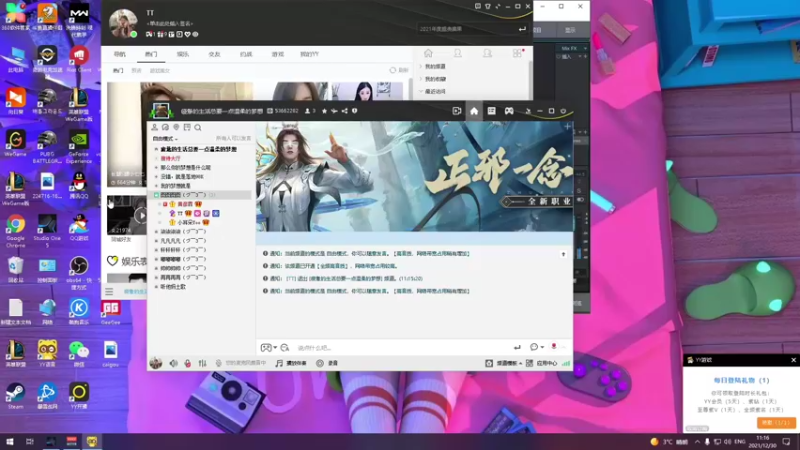
Task: Switch to the fourth tab in the YY main navigation
Action: tap(214, 54)
